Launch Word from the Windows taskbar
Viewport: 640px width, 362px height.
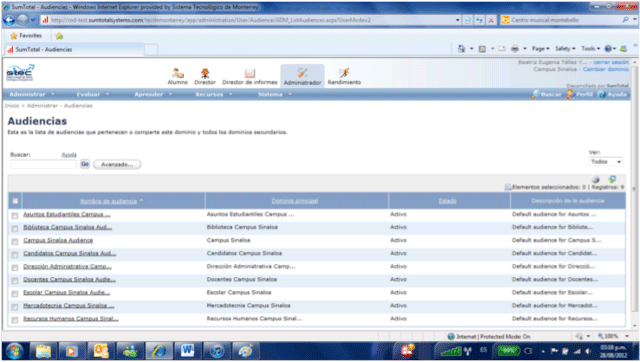pyautogui.click(x=187, y=351)
